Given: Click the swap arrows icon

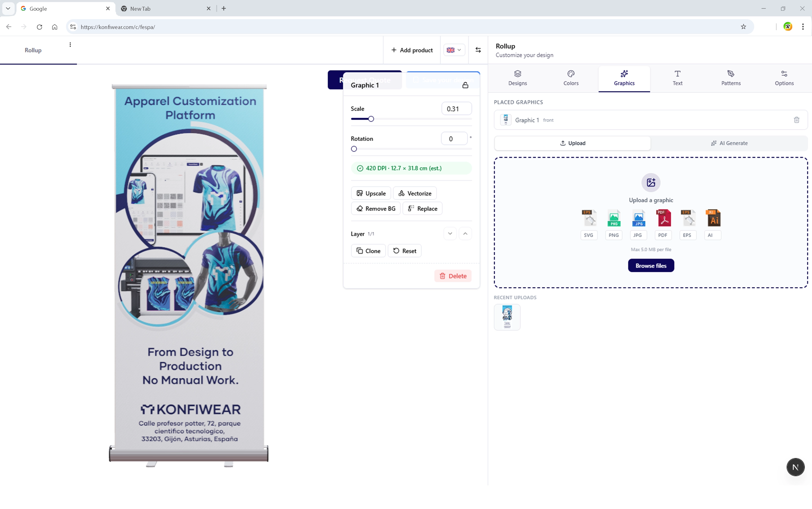Looking at the screenshot, I should tap(478, 50).
